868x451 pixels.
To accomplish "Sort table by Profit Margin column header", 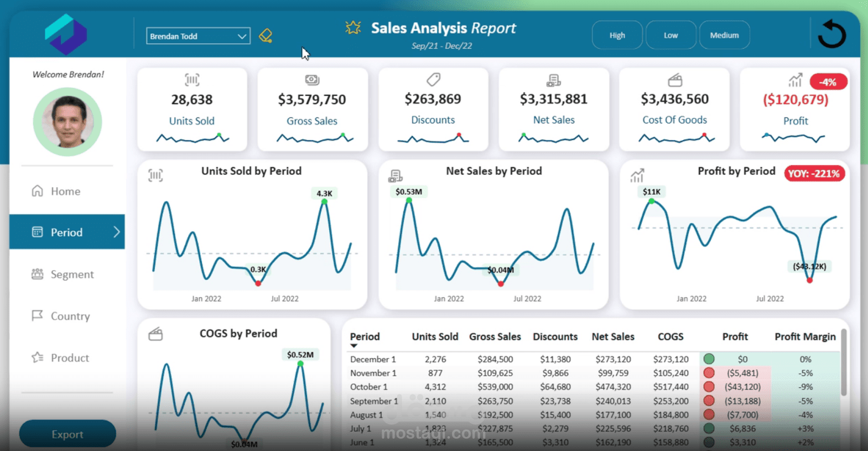I will point(805,336).
